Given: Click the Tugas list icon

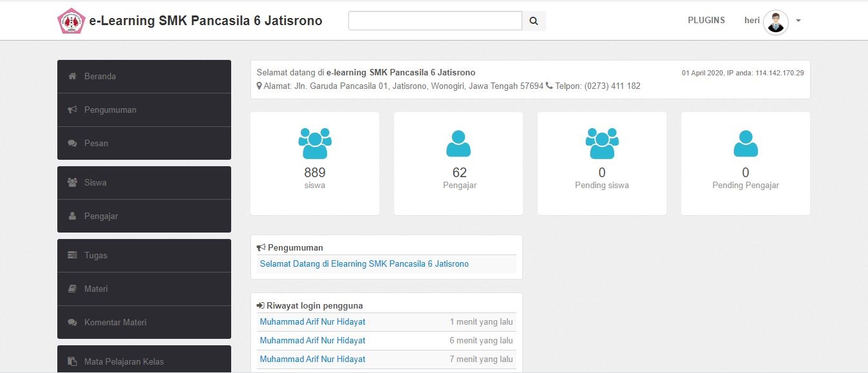Looking at the screenshot, I should (x=72, y=255).
